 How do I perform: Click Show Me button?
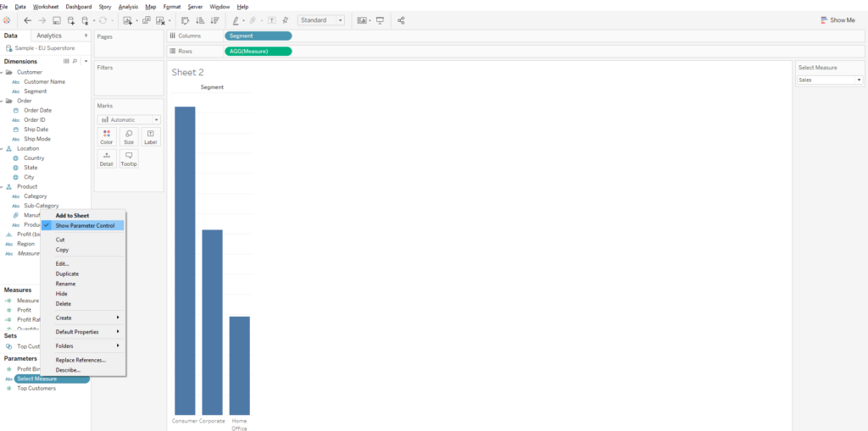coord(837,20)
